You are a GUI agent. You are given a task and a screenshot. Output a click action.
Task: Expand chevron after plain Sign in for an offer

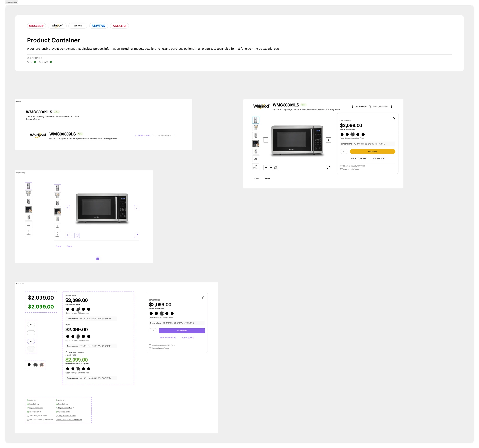(44, 408)
